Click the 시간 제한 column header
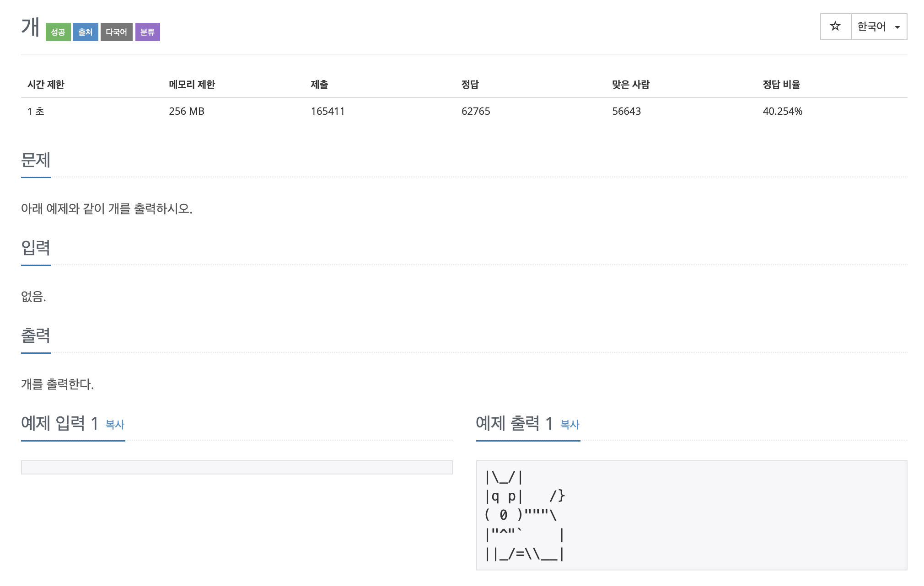924x586 pixels. [x=46, y=85]
